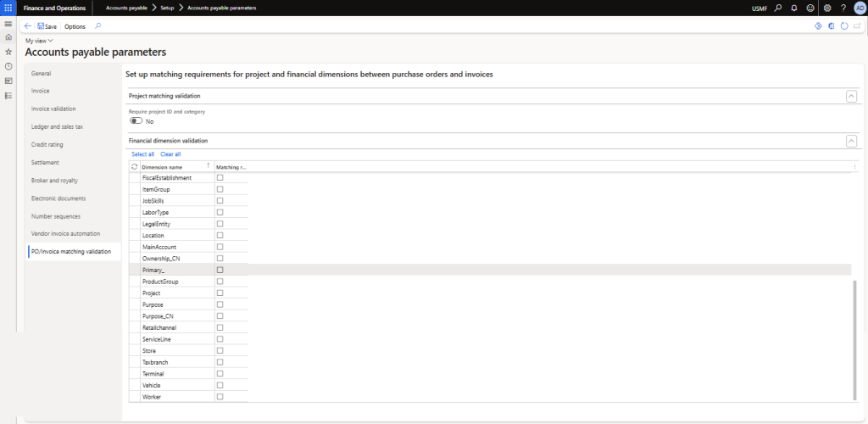
Task: Click the Save button
Action: 47,26
